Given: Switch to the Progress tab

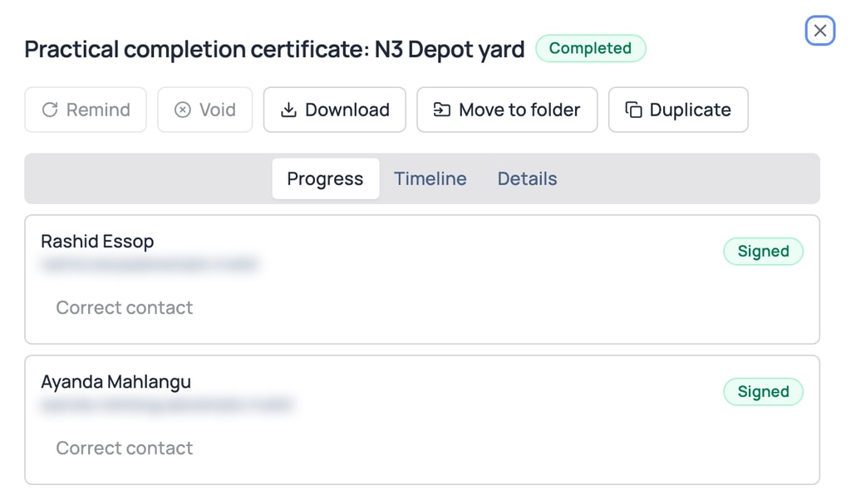Looking at the screenshot, I should [325, 179].
